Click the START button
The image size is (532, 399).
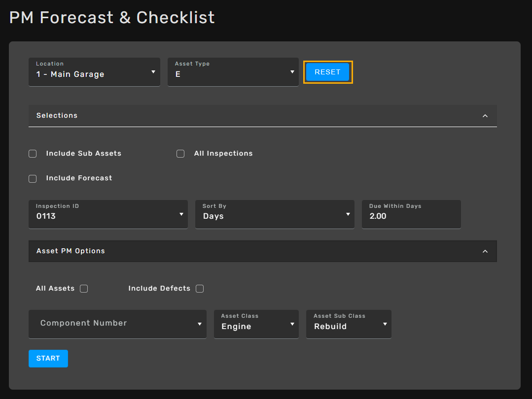[48, 359]
